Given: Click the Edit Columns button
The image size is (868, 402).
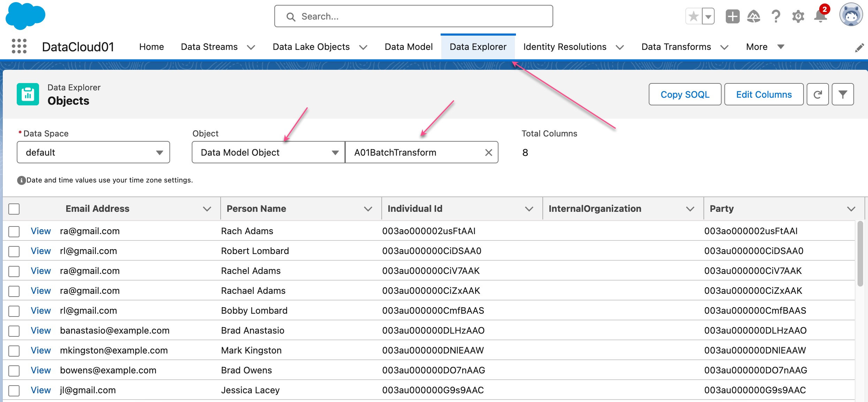Looking at the screenshot, I should (x=764, y=94).
